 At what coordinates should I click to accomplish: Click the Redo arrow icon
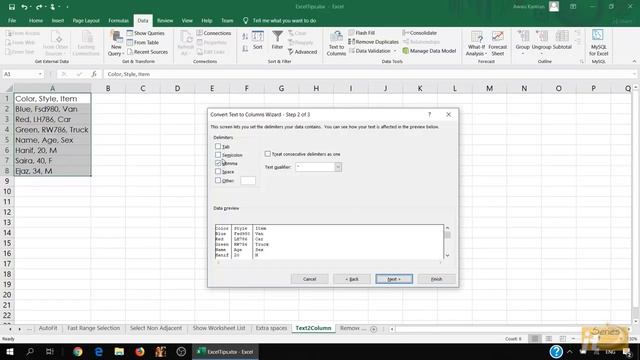pyautogui.click(x=38, y=7)
